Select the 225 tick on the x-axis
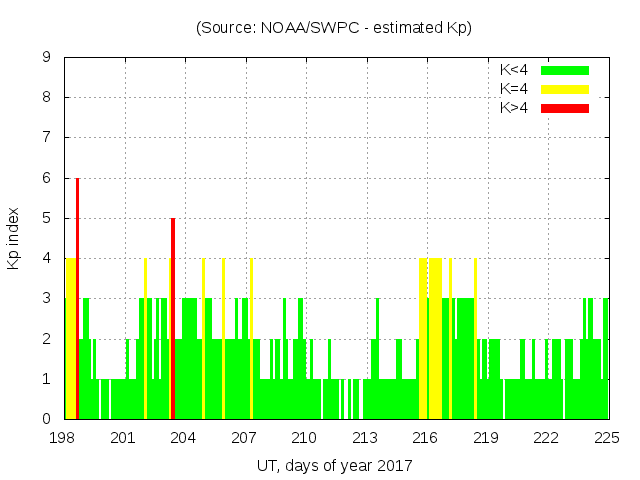This screenshot has height=480, width=640. point(607,438)
